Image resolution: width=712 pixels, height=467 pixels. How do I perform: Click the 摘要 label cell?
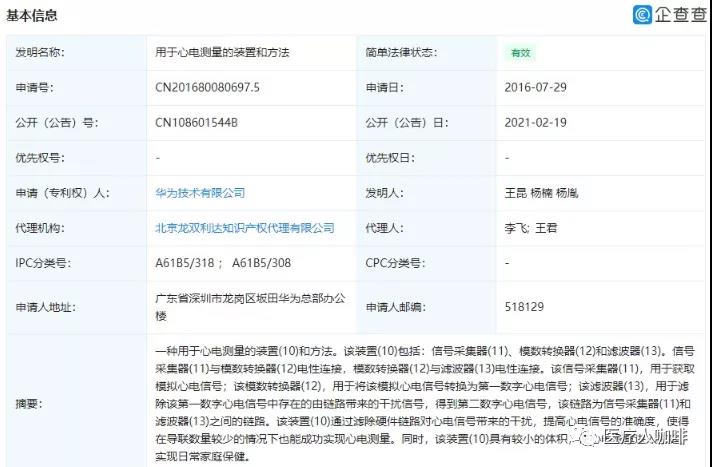[76, 403]
